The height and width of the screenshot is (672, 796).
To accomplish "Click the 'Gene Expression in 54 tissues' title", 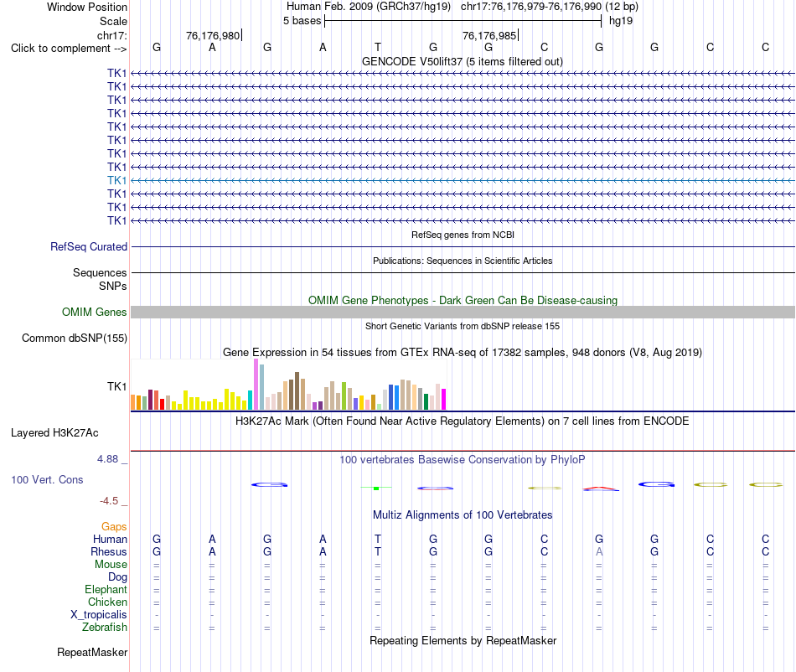I will [463, 352].
